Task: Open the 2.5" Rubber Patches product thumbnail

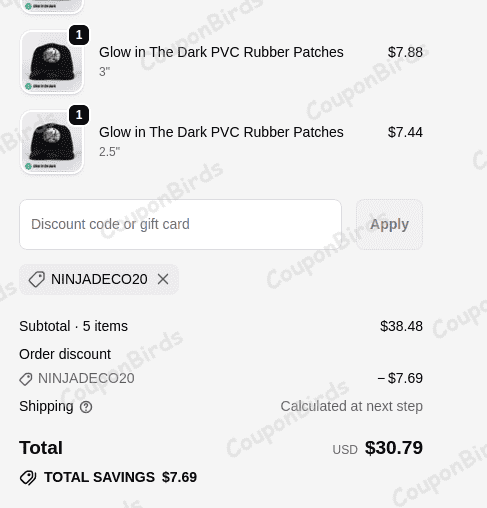Action: pos(52,142)
